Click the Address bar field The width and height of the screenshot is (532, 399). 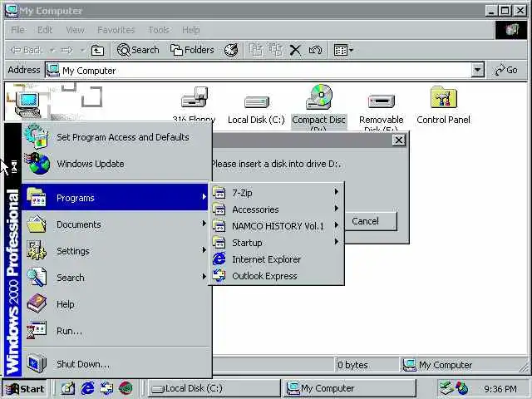pyautogui.click(x=264, y=70)
